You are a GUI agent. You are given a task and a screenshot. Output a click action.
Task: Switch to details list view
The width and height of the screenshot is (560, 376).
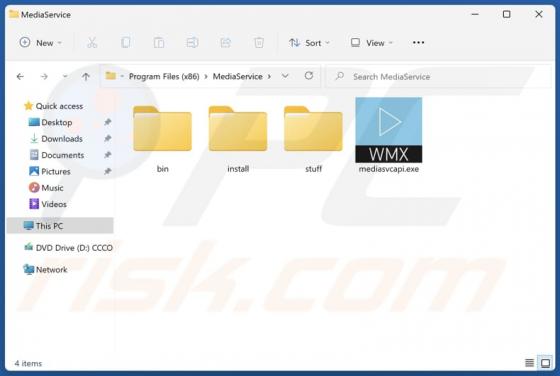[x=529, y=363]
